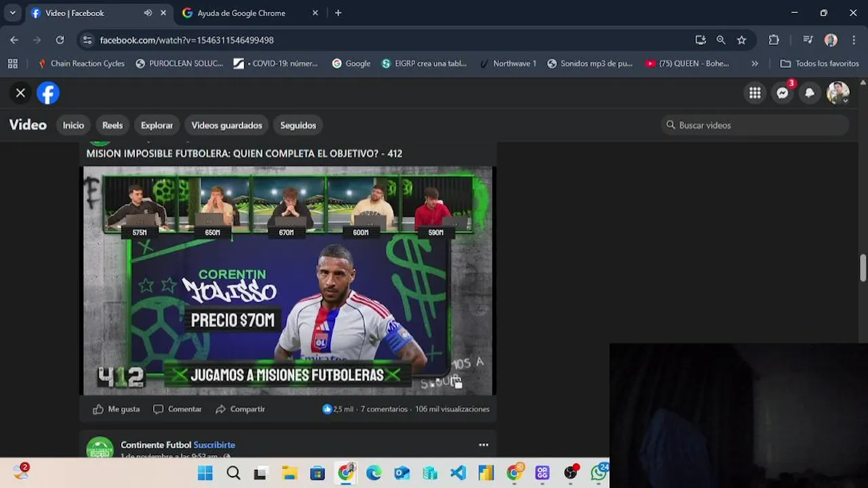
Task: Open File Explorer from taskbar
Action: [x=290, y=473]
